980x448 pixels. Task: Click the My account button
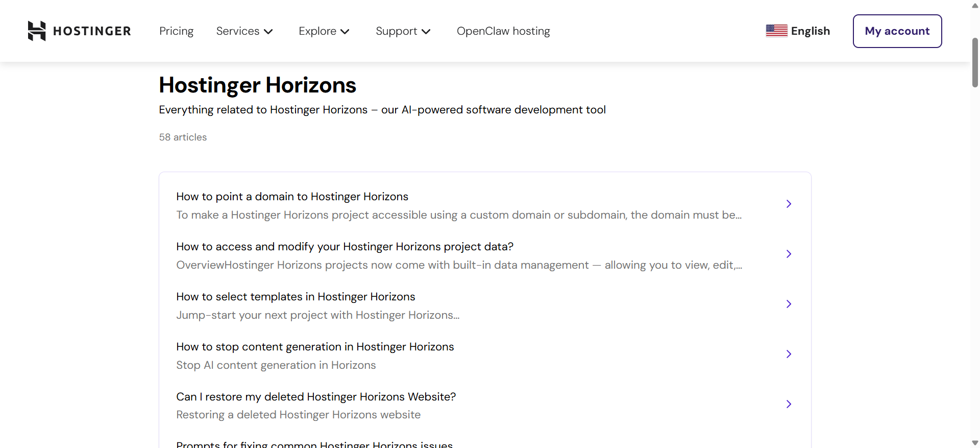(x=897, y=31)
